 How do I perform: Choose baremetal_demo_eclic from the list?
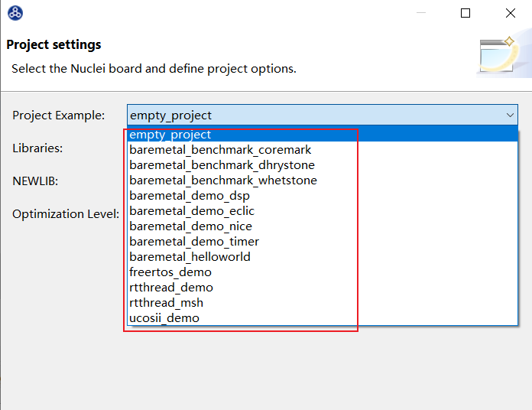192,211
